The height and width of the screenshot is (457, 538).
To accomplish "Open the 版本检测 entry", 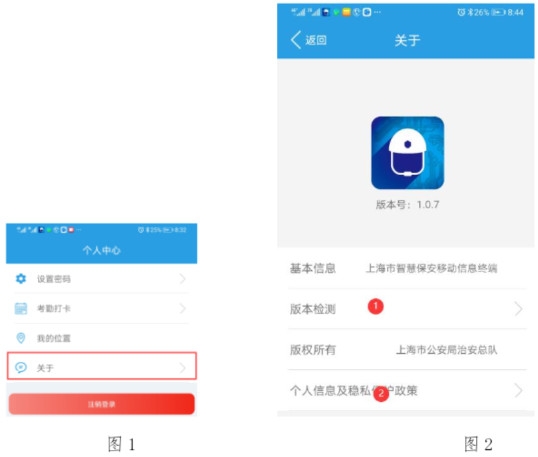I will point(406,309).
